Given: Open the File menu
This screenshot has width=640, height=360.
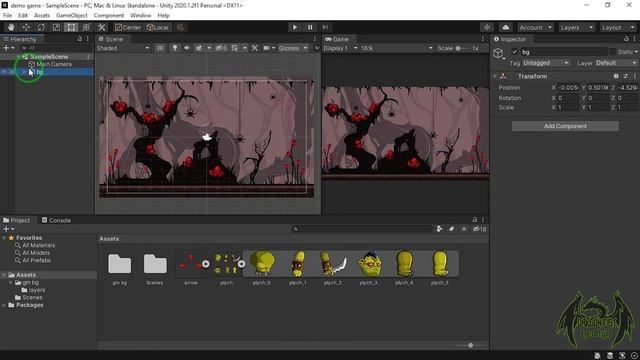Looking at the screenshot, I should 7,16.
